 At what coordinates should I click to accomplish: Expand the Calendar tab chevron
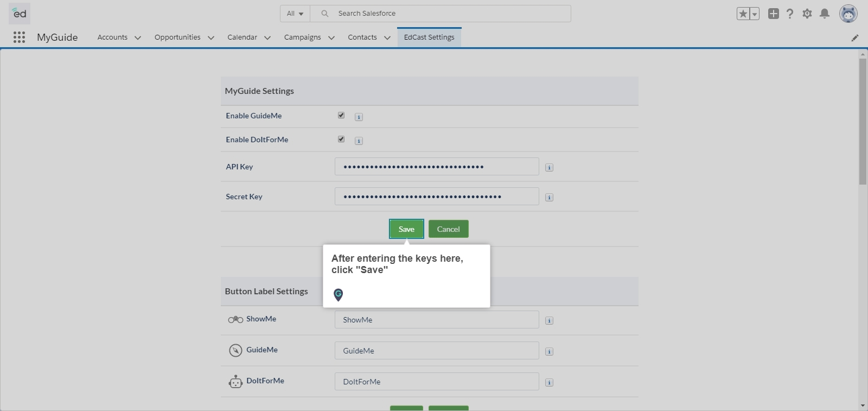267,37
